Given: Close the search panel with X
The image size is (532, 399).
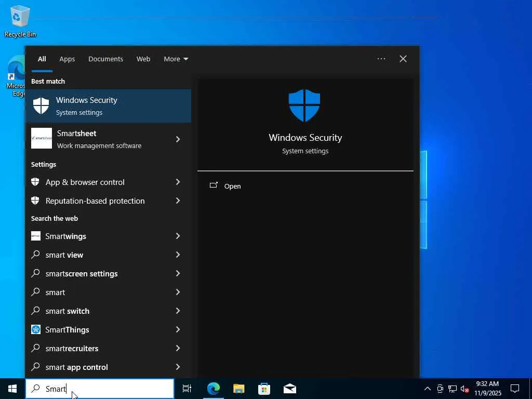Looking at the screenshot, I should pyautogui.click(x=403, y=59).
